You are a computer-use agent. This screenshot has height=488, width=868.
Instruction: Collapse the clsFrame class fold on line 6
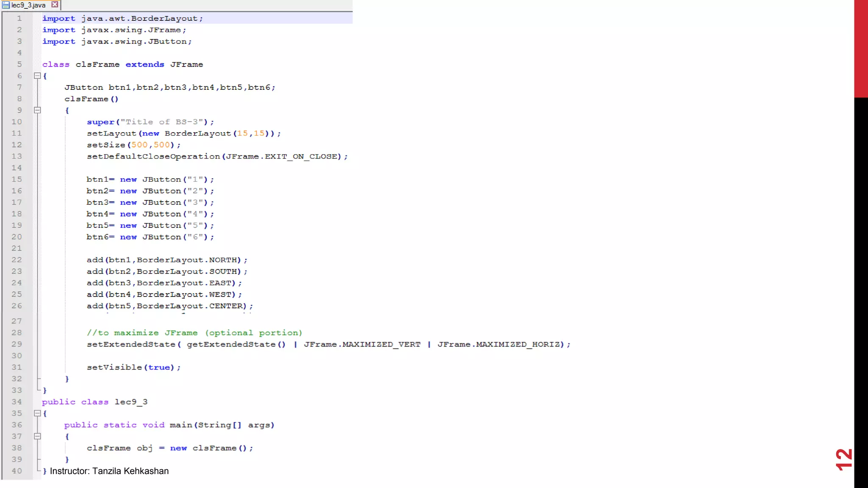click(37, 76)
